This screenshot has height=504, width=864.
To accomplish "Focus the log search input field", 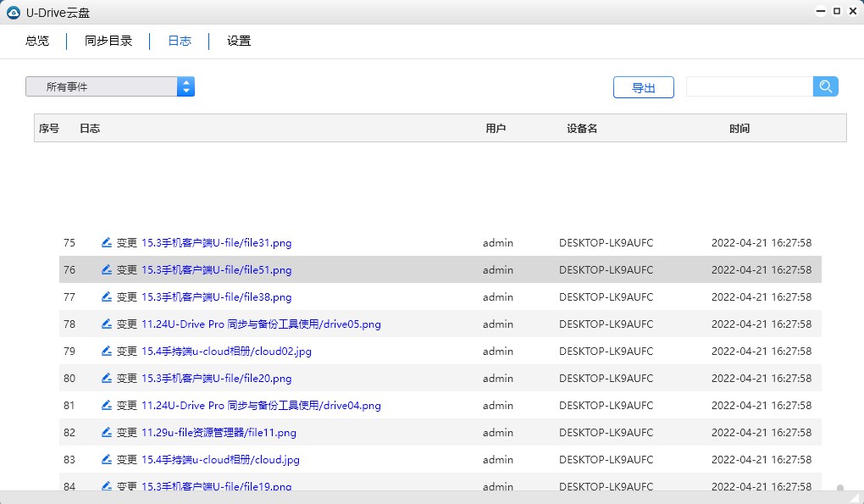I will 749,86.
